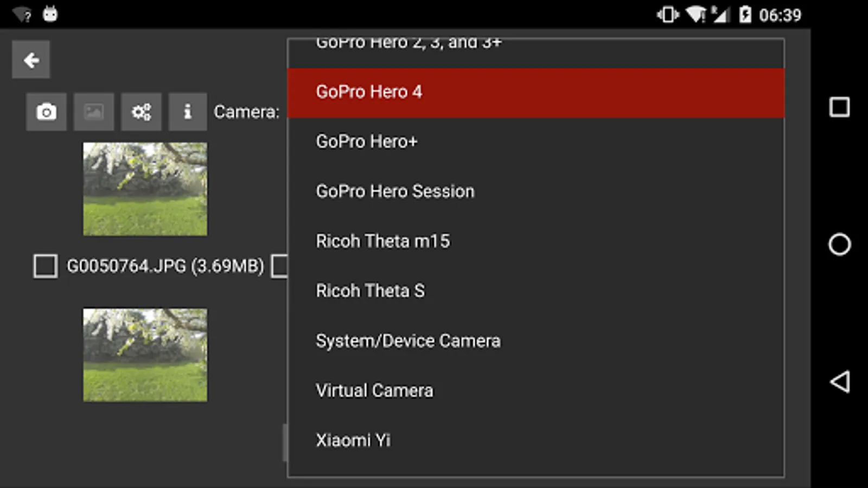Open thumbnail above G0050764.JPG

pos(145,189)
